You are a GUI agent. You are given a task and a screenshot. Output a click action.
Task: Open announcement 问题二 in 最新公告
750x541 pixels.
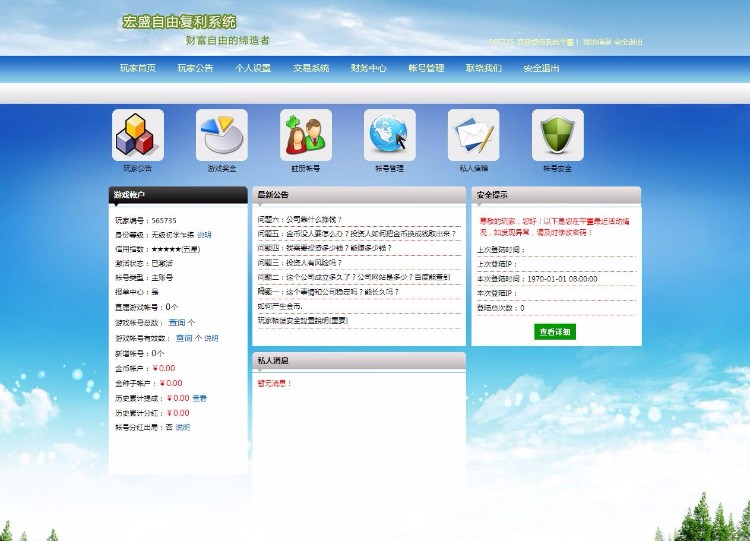pos(353,277)
